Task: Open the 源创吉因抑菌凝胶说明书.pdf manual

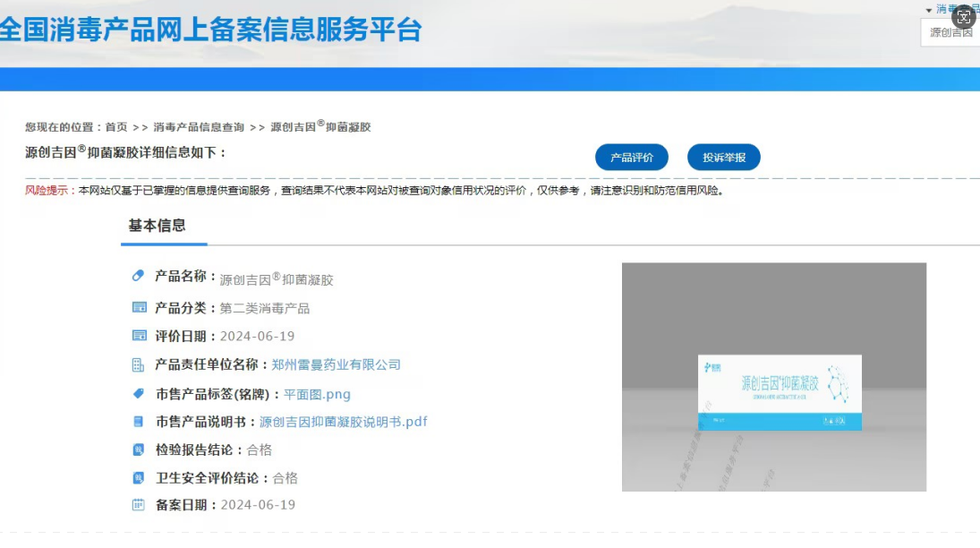Action: [x=343, y=422]
